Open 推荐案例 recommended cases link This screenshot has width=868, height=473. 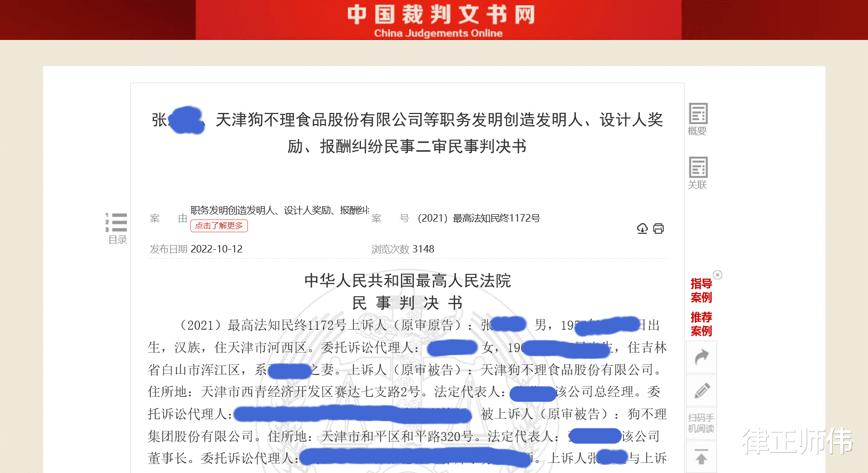(701, 324)
